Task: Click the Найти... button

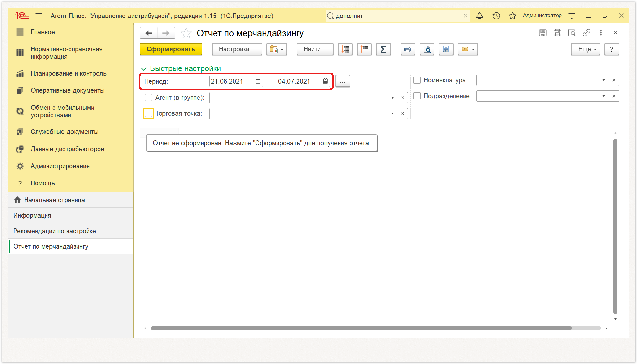Action: pos(315,49)
